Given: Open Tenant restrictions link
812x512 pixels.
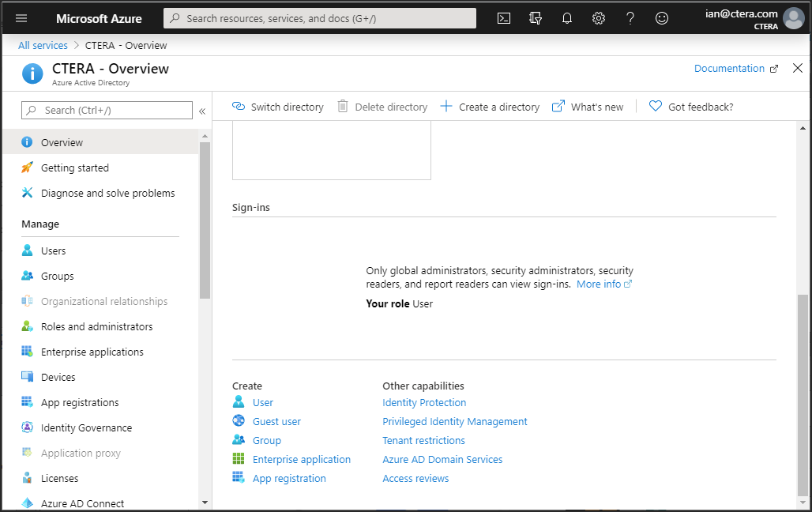Looking at the screenshot, I should 423,440.
